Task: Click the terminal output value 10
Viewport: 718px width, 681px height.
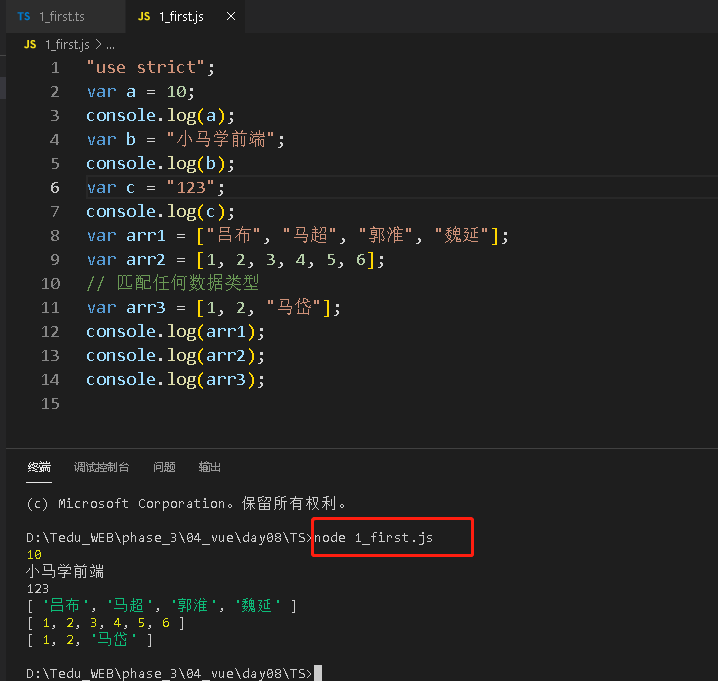Action: point(34,555)
